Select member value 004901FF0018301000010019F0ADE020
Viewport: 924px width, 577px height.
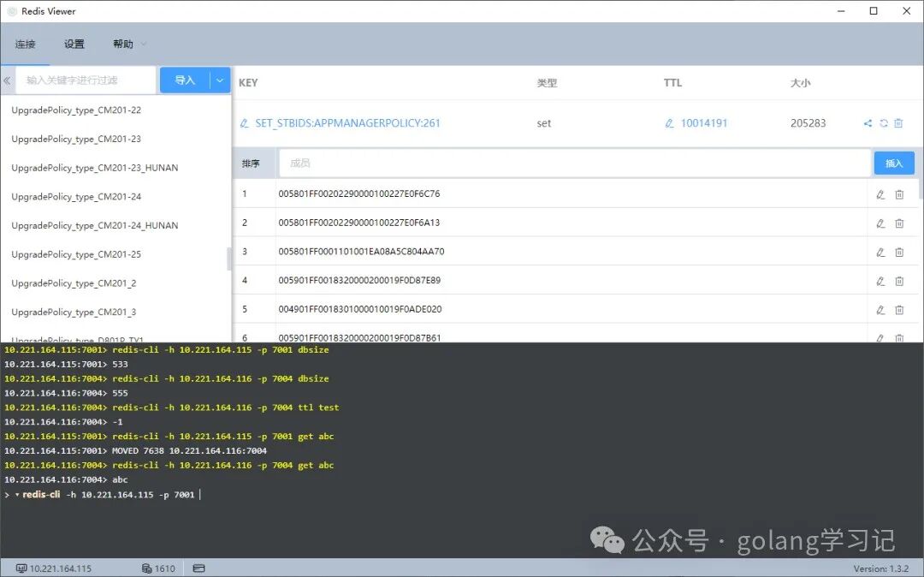360,309
